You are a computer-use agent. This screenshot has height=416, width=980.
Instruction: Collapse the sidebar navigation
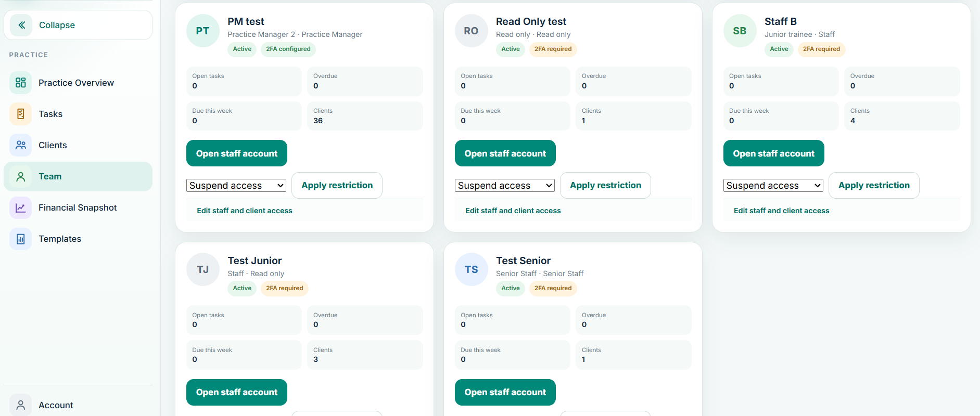[x=78, y=25]
